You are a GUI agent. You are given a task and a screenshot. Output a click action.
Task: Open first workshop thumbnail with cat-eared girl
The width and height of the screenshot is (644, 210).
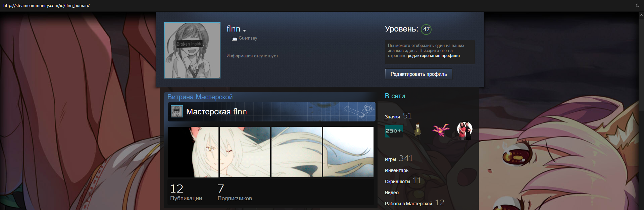coord(193,152)
